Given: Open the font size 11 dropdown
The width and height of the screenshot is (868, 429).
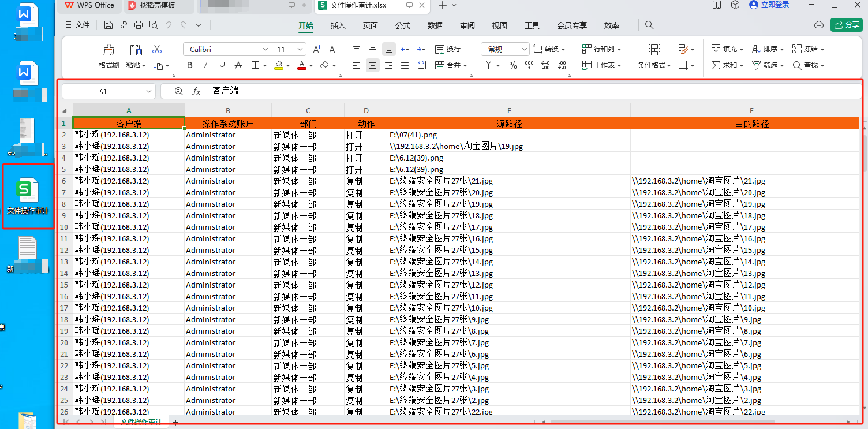Looking at the screenshot, I should coord(300,50).
